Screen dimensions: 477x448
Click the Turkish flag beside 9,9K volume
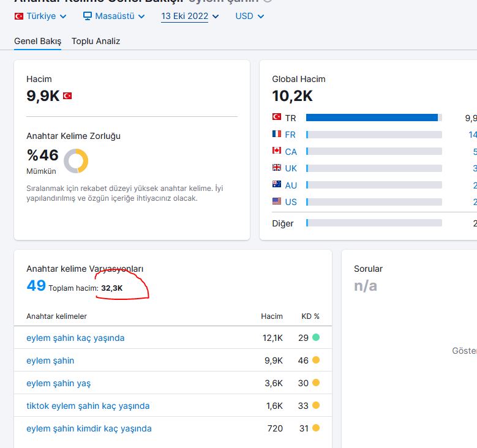pos(67,96)
